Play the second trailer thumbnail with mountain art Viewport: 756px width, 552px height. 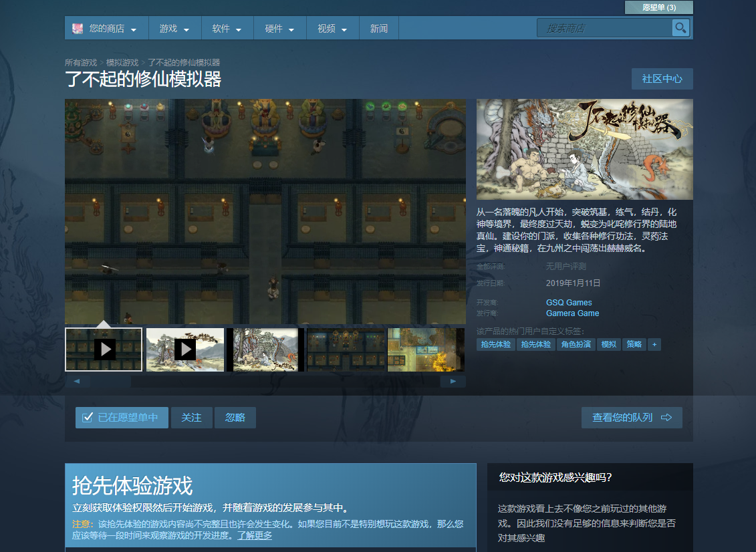[185, 350]
